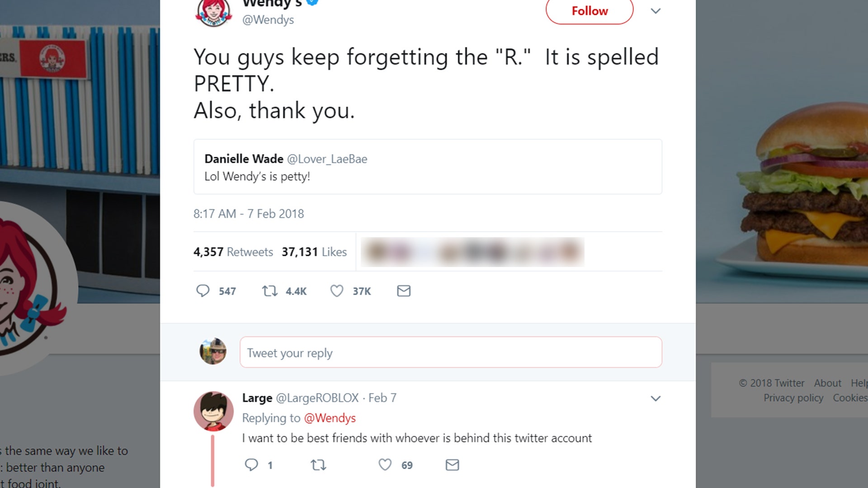Open the reply bubble icon on Wendy's tweet
The width and height of the screenshot is (868, 488).
pos(203,291)
